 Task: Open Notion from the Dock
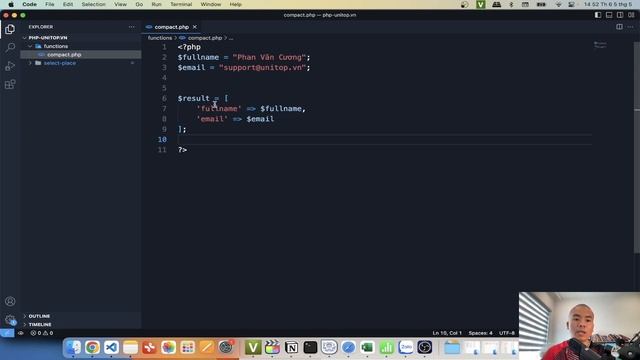pos(291,347)
